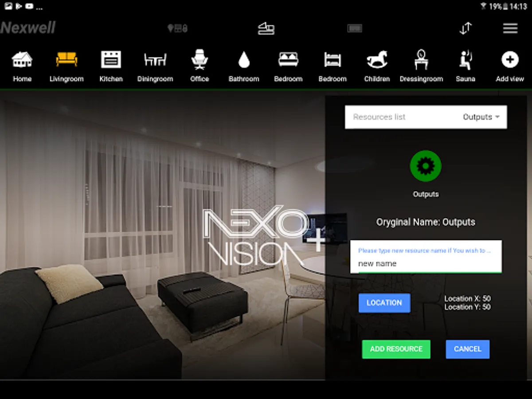Click the ADD RESOURCE button
532x399 pixels.
[x=396, y=349]
